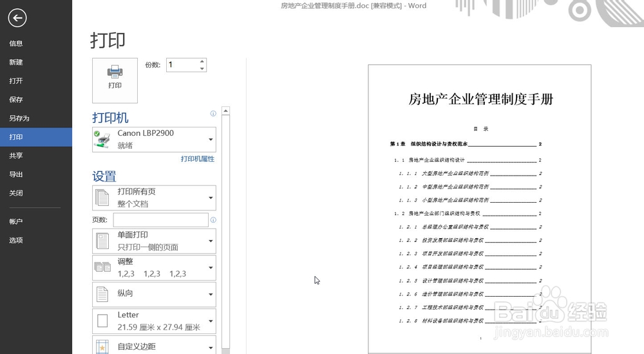Select 打开 in the sidebar
This screenshot has width=644, height=354.
(x=36, y=80)
